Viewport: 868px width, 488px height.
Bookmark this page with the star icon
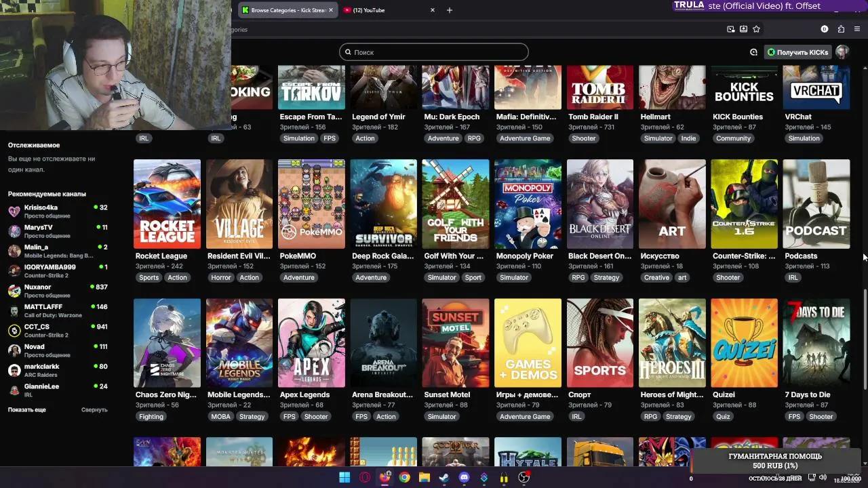[x=756, y=29]
